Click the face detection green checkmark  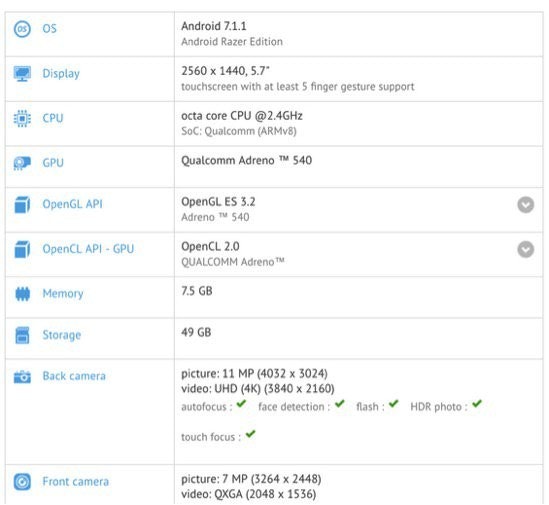pos(339,404)
